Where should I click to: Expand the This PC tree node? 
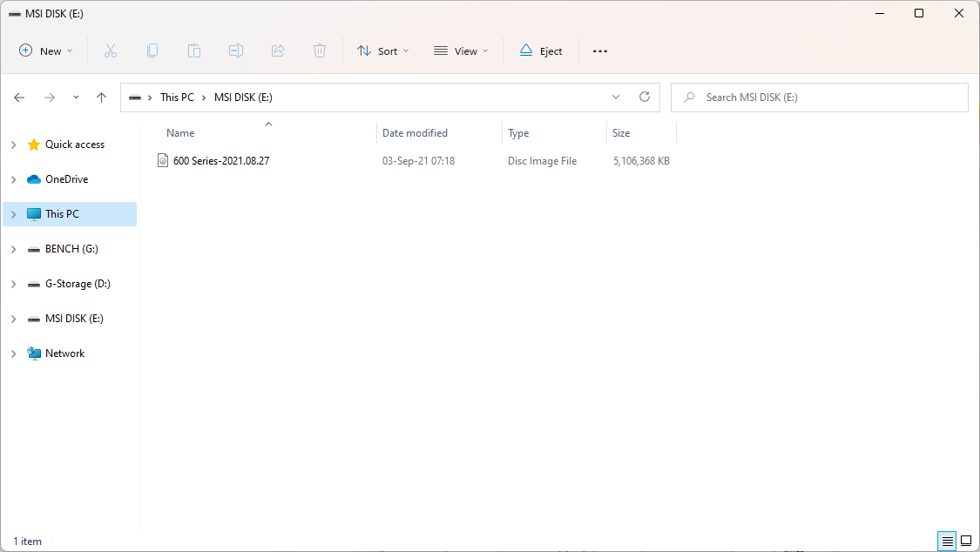(x=14, y=214)
